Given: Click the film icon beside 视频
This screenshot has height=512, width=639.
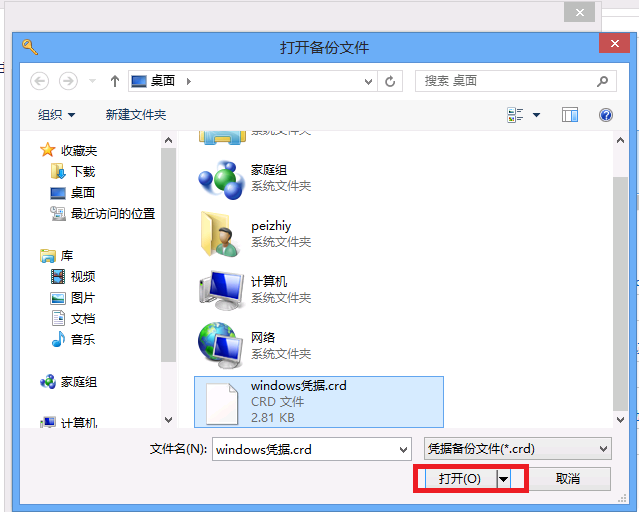Looking at the screenshot, I should click(58, 277).
